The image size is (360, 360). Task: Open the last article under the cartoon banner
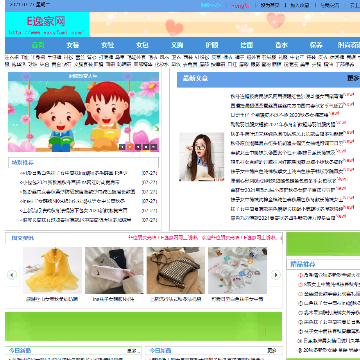(75, 220)
